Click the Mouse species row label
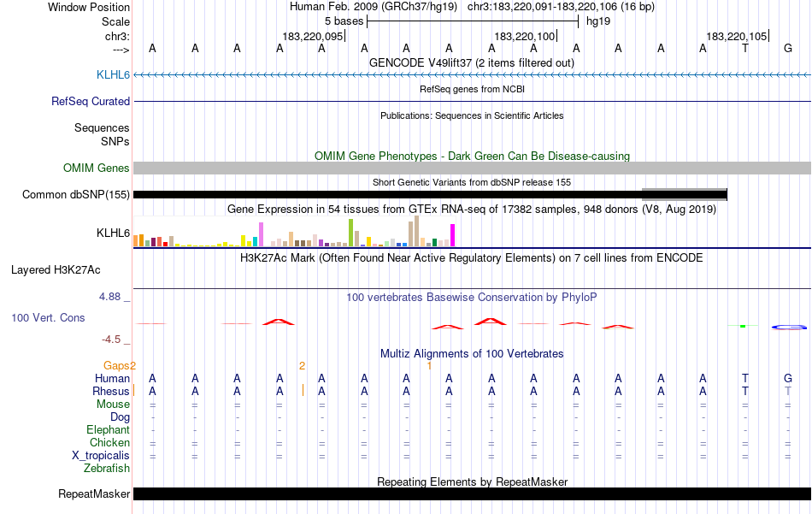Screen dimensions: 812x514 pos(113,405)
